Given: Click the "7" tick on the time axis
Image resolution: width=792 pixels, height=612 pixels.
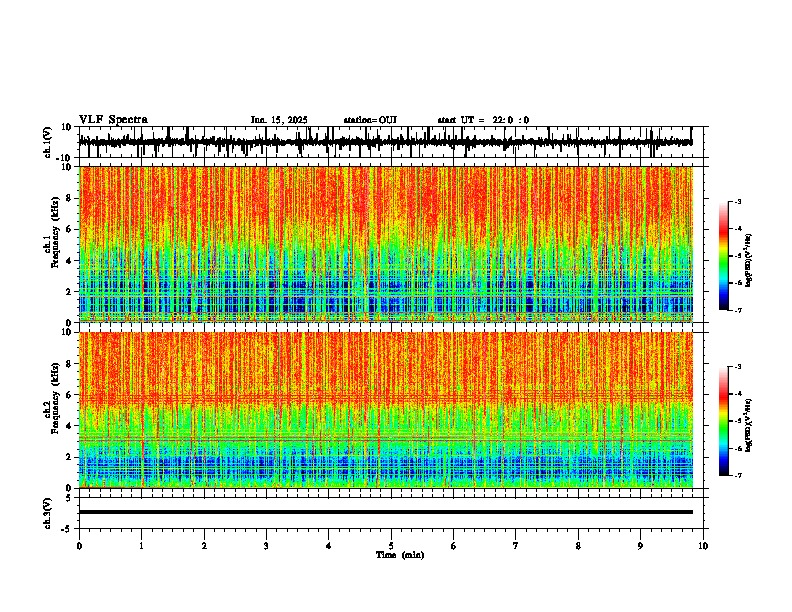Looking at the screenshot, I should coord(516,546).
